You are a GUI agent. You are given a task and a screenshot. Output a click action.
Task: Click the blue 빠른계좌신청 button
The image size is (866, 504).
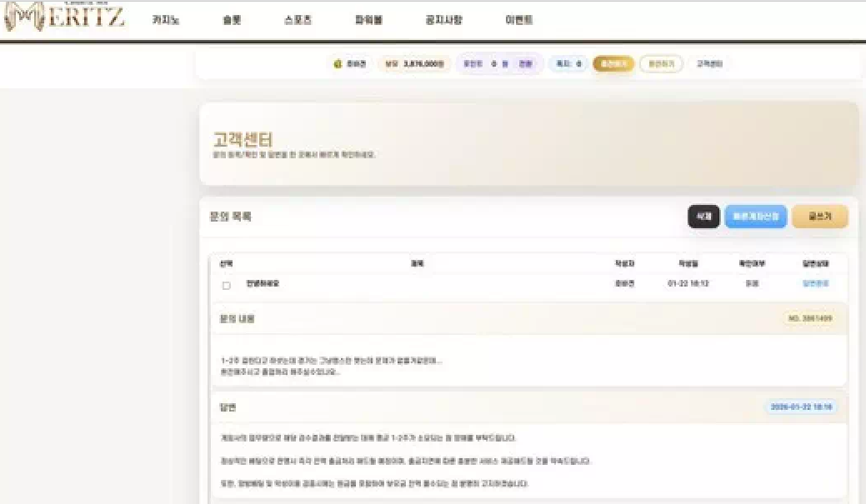pyautogui.click(x=756, y=217)
